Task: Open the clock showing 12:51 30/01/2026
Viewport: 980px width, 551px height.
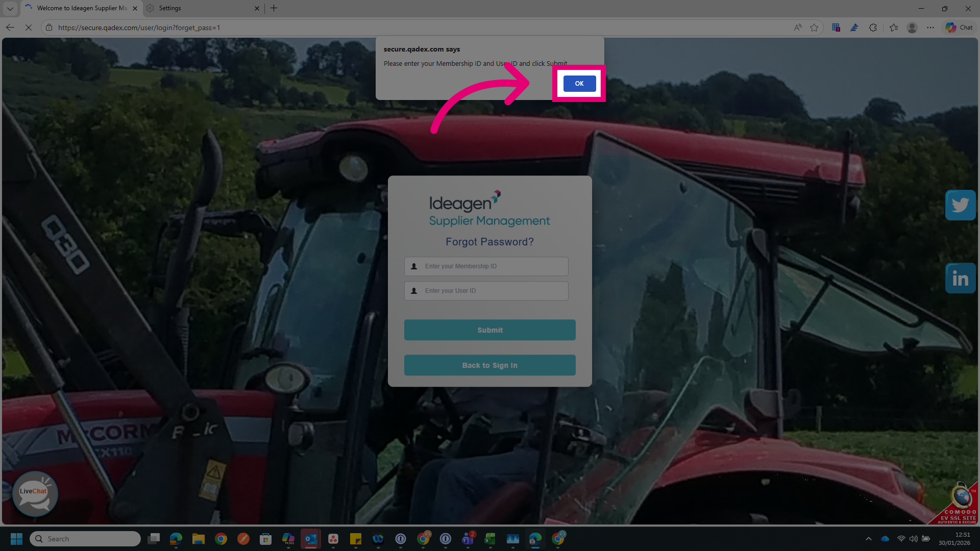Action: [954, 539]
